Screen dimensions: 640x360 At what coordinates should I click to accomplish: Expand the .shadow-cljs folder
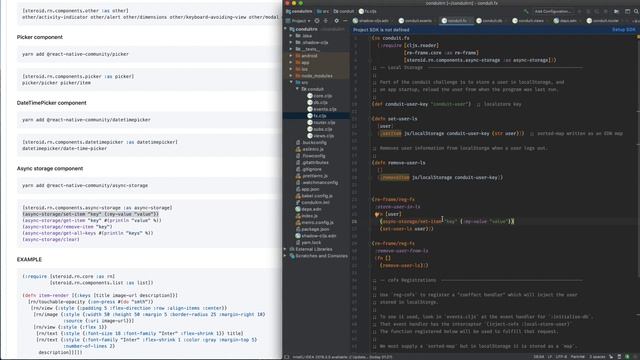coord(291,42)
